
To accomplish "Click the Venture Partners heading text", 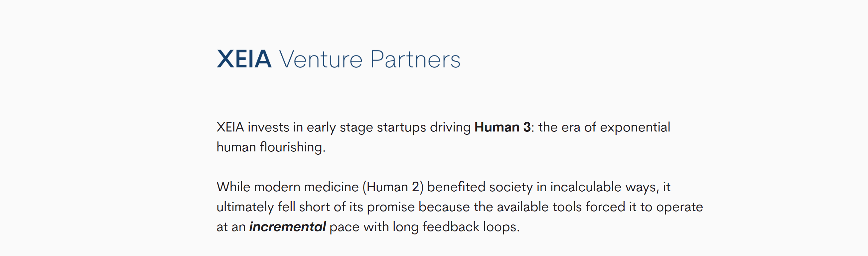I will (369, 59).
